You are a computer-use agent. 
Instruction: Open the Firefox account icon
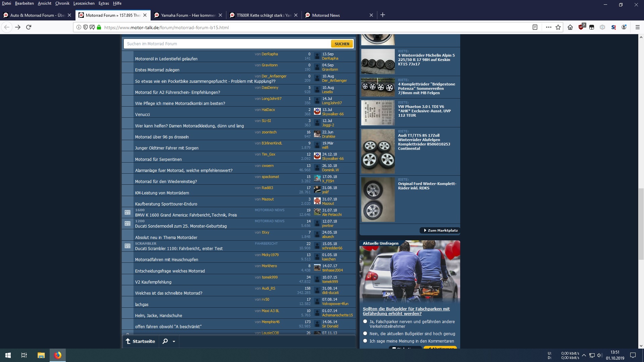[624, 27]
